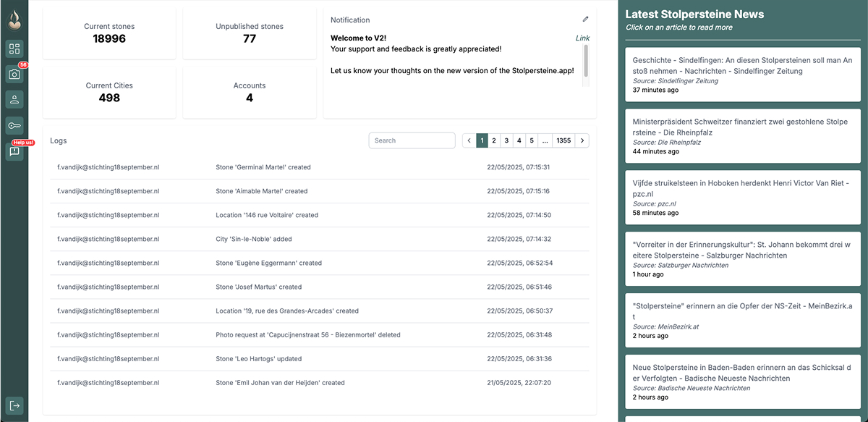This screenshot has height=422, width=868.
Task: Select logs page 2
Action: pos(494,140)
